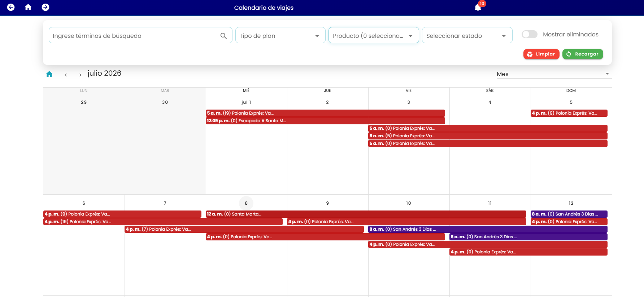The height and width of the screenshot is (297, 644).
Task: Click the Recargar button
Action: 582,54
